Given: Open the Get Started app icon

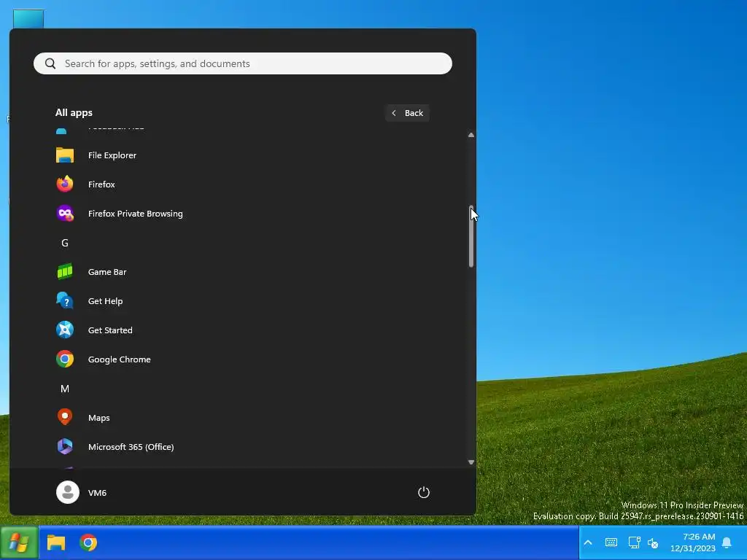Looking at the screenshot, I should tap(65, 330).
